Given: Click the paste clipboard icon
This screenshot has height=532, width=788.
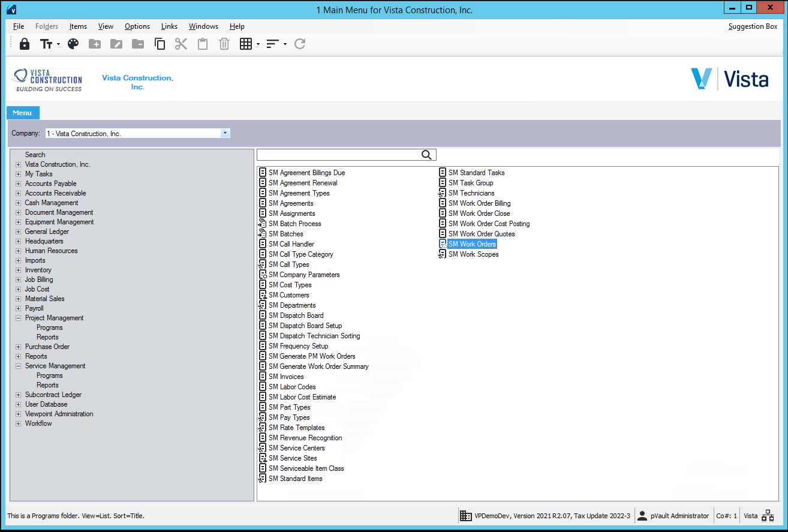Looking at the screenshot, I should pos(203,44).
